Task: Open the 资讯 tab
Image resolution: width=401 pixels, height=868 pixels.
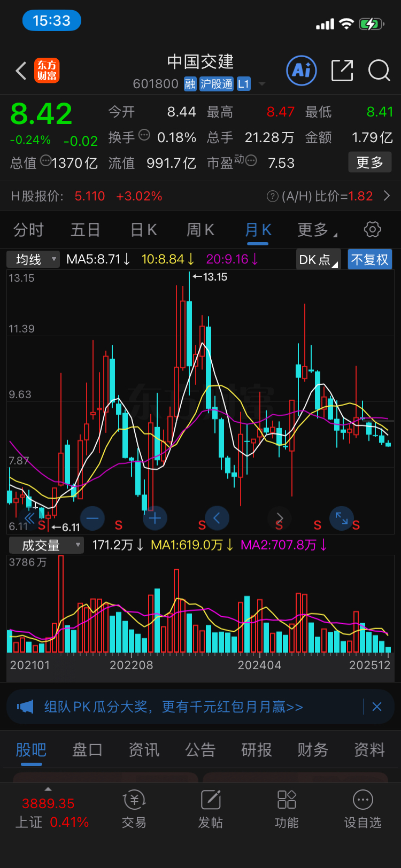Action: (144, 750)
